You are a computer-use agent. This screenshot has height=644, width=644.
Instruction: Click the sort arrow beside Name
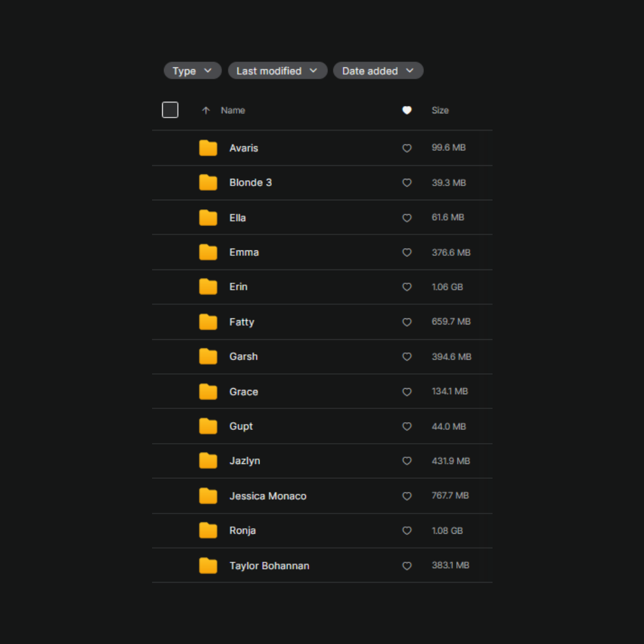point(206,110)
